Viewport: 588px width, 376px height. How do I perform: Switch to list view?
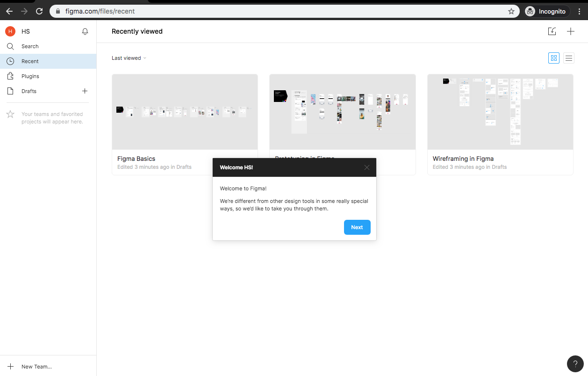tap(569, 58)
